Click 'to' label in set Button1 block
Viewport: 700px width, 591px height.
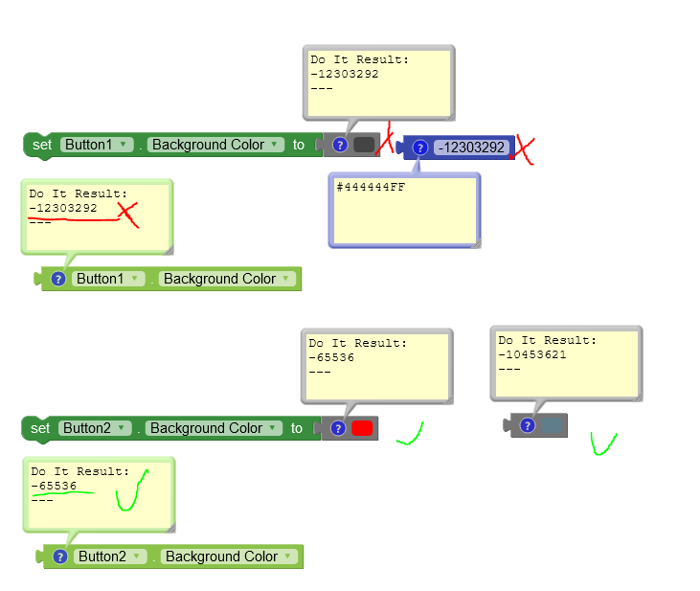[x=298, y=145]
